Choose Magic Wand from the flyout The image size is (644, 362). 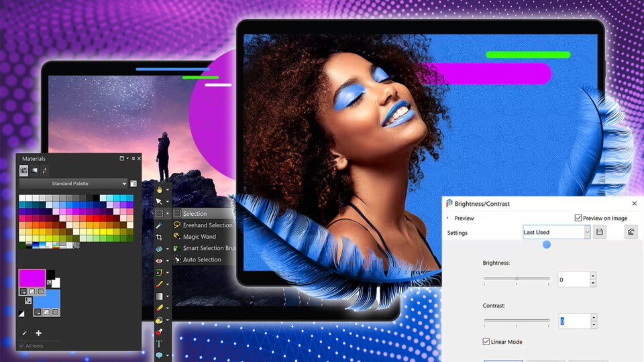tap(204, 237)
